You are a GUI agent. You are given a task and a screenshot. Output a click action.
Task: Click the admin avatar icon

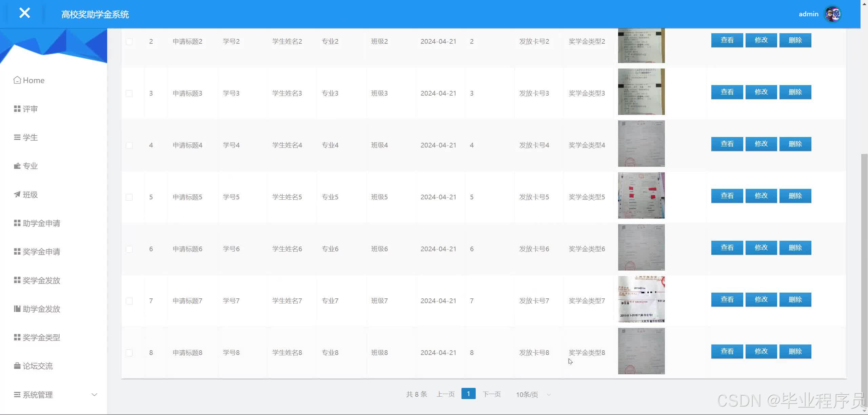[x=833, y=14]
